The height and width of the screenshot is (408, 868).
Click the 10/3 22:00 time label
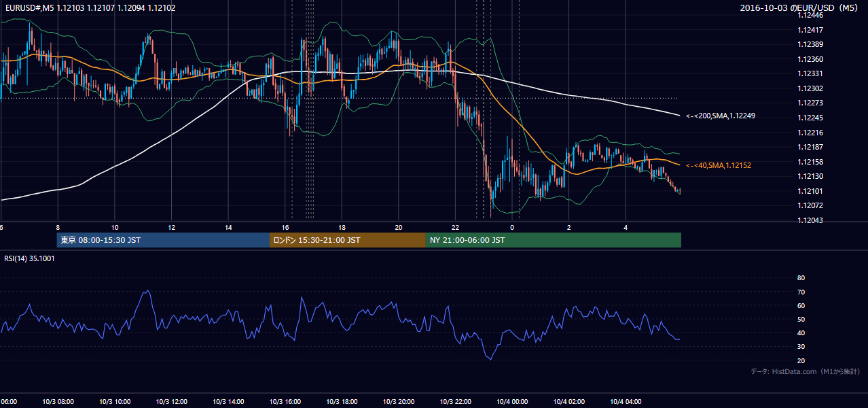click(x=455, y=402)
